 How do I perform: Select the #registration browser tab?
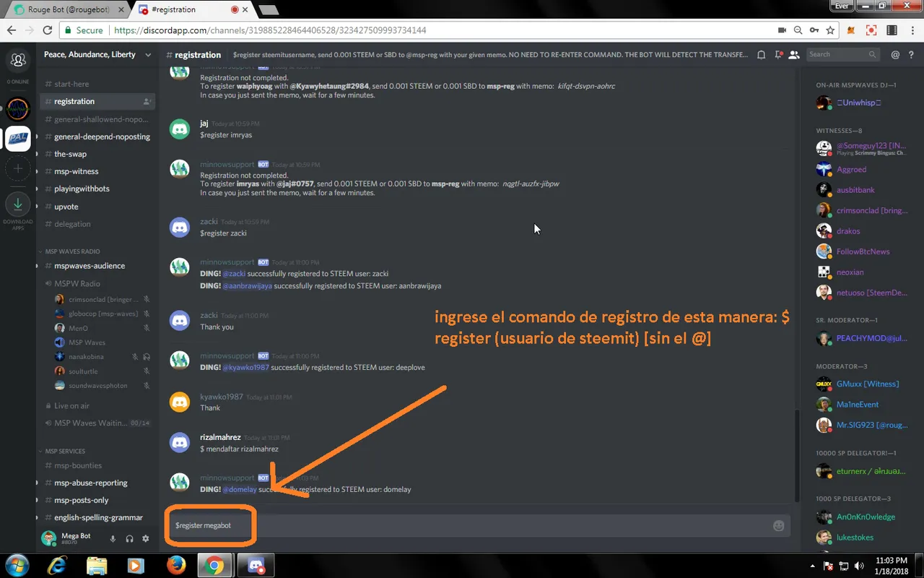click(x=192, y=10)
